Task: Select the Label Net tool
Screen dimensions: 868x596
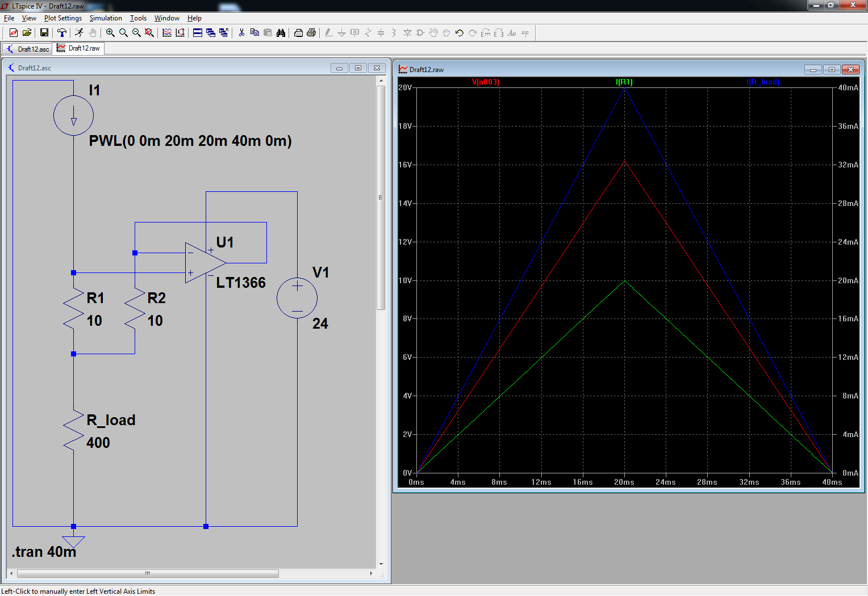Action: click(355, 33)
